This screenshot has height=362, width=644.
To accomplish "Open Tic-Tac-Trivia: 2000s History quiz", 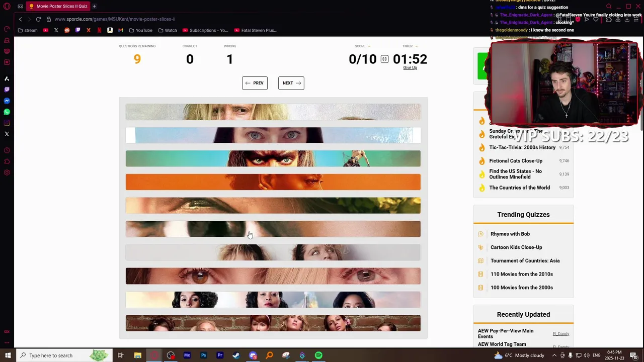I will pos(522,147).
